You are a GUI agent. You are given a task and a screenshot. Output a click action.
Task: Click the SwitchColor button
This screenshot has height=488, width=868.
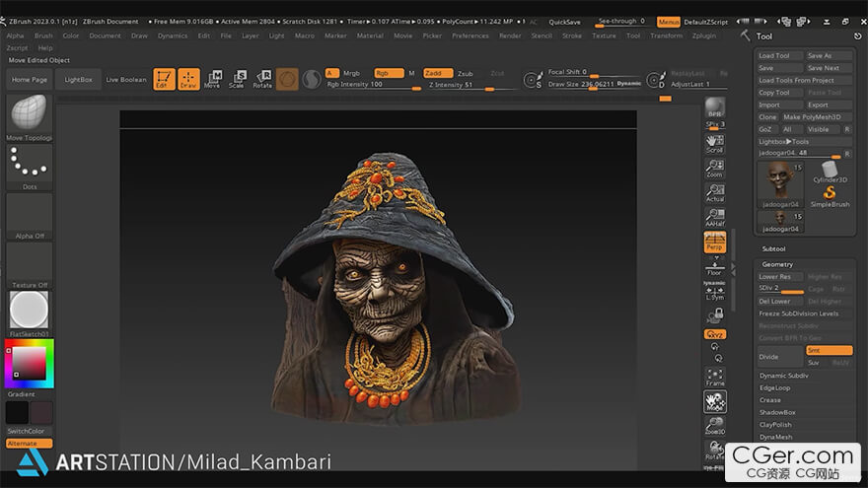30,431
